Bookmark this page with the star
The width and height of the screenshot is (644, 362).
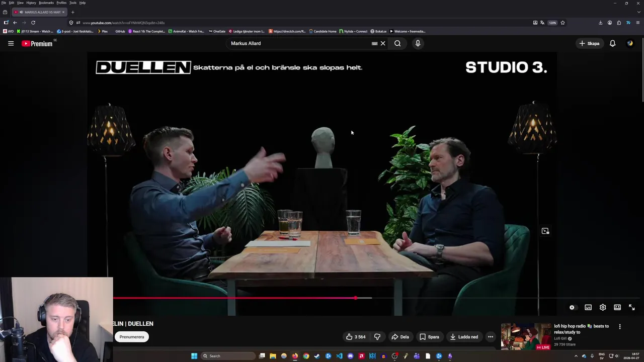(x=562, y=23)
